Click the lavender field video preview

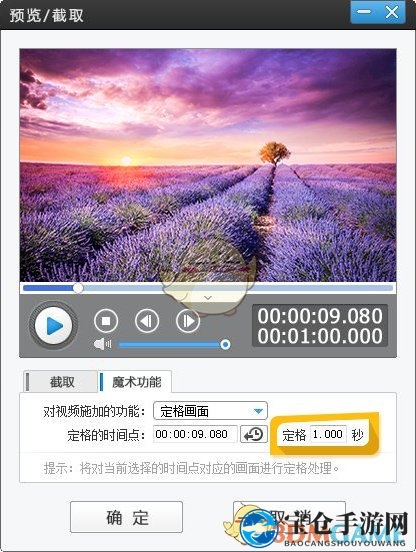208,165
